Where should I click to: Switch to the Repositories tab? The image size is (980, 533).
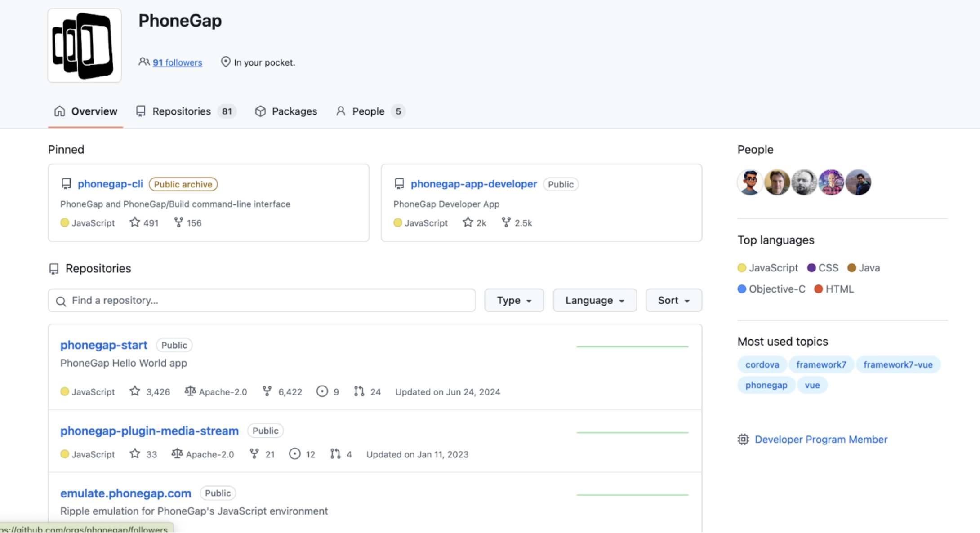tap(182, 111)
